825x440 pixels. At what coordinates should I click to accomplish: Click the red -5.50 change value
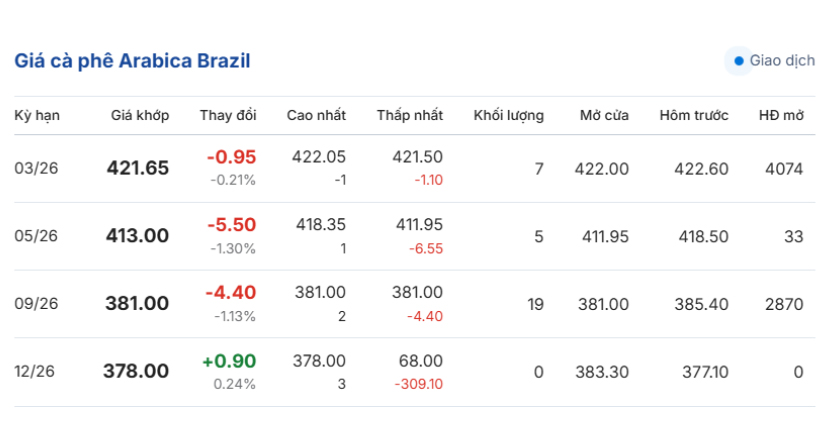pos(231,225)
